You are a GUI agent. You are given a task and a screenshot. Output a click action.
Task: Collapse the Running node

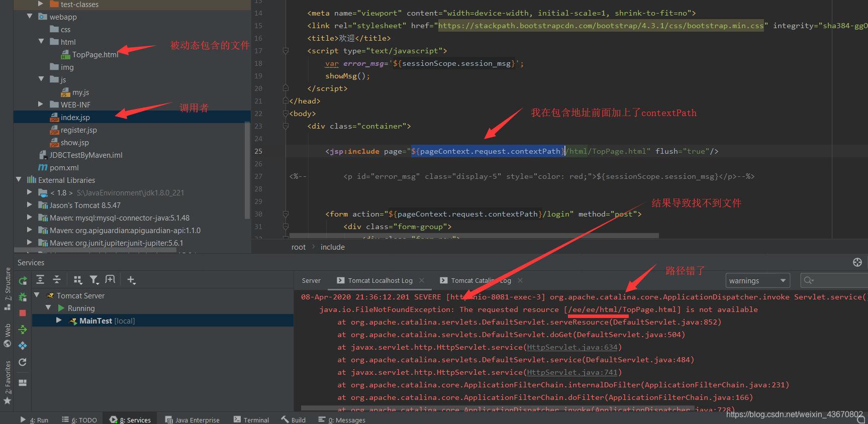pyautogui.click(x=49, y=307)
